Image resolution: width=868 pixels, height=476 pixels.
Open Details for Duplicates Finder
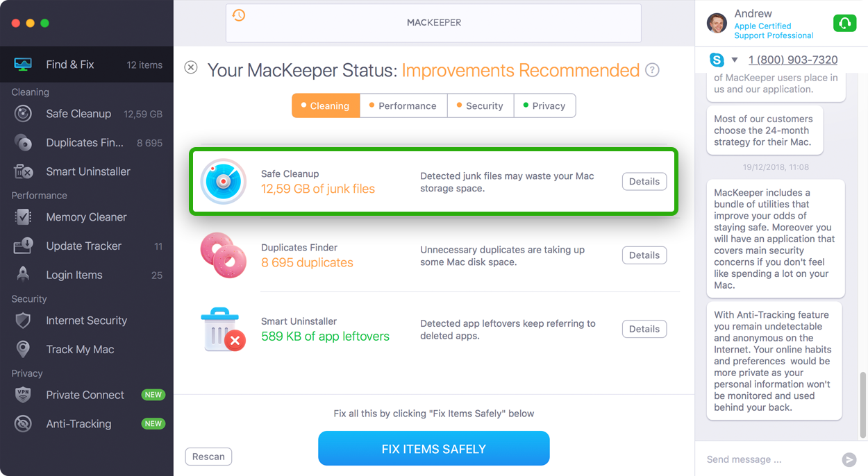coord(644,255)
